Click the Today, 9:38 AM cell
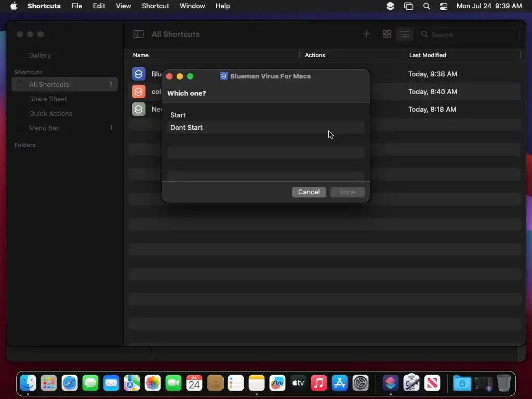The width and height of the screenshot is (532, 399). pos(433,74)
